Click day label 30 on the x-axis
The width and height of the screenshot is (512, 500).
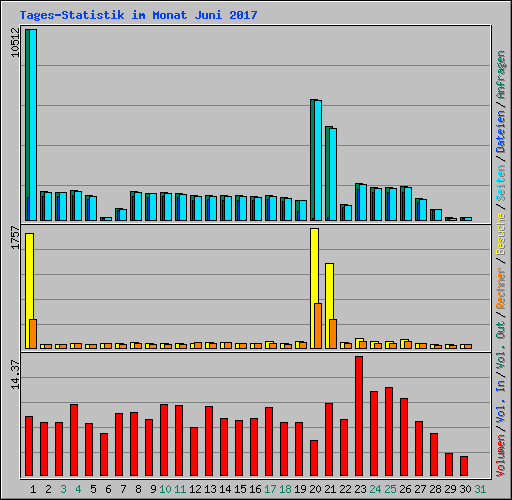465,489
